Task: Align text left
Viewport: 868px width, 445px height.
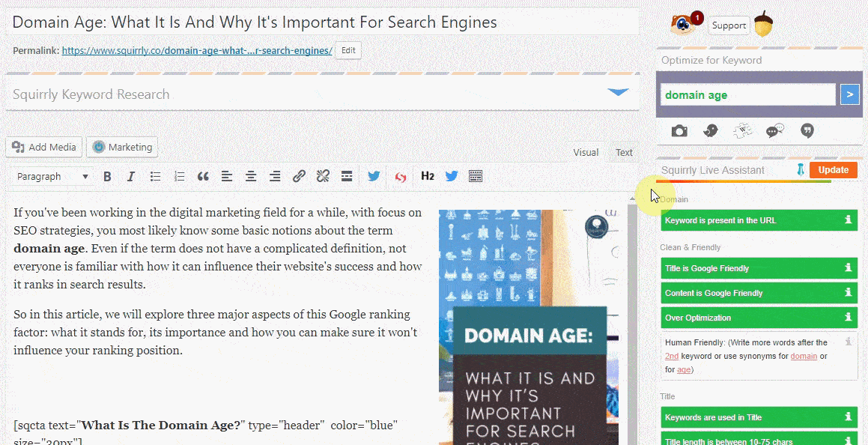Action: (226, 177)
